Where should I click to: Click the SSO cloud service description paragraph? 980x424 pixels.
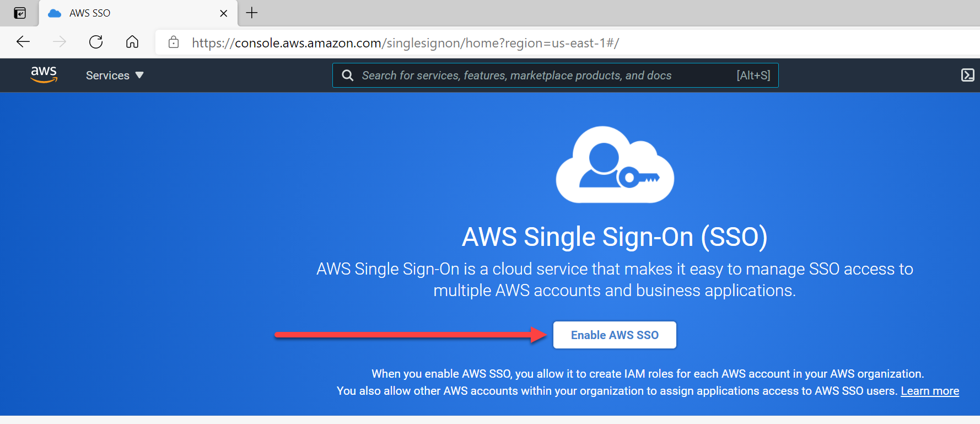614,280
